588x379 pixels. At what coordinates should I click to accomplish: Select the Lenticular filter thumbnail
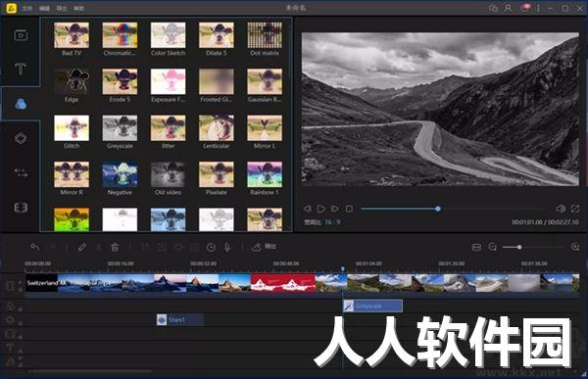click(x=217, y=128)
